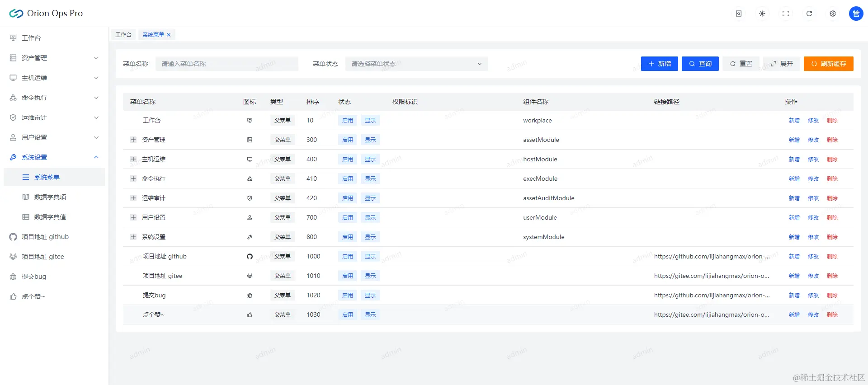Click the refresh page icon in header

point(809,14)
